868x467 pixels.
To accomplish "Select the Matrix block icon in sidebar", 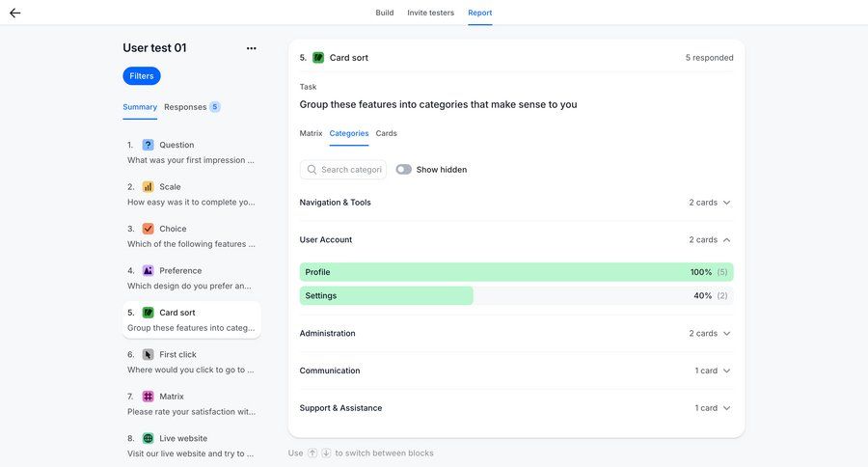I will coord(148,397).
